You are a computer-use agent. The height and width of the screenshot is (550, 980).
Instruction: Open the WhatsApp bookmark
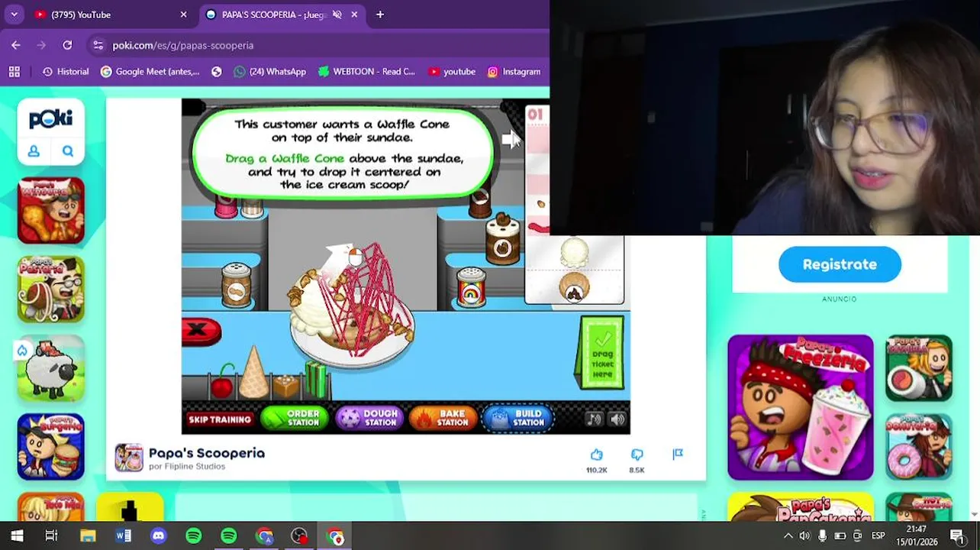(x=270, y=72)
